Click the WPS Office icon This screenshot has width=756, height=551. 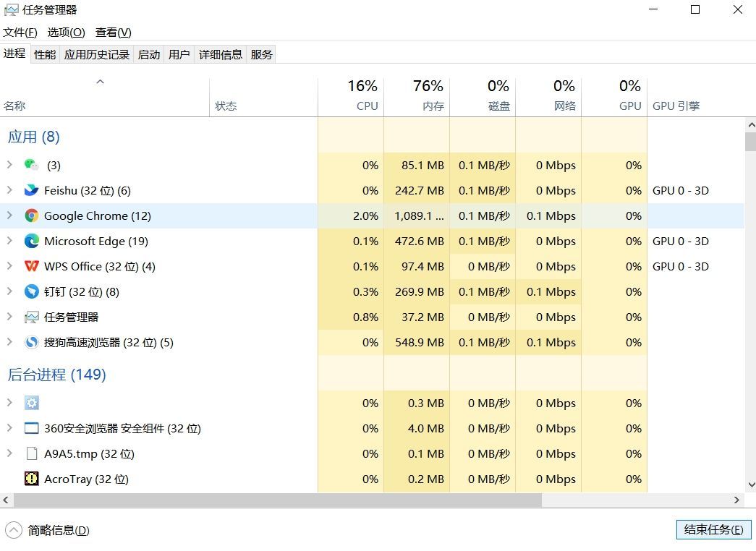click(31, 266)
